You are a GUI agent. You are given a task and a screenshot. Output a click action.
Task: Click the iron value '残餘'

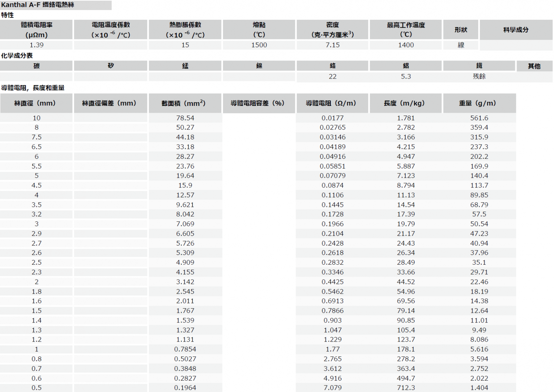click(479, 76)
